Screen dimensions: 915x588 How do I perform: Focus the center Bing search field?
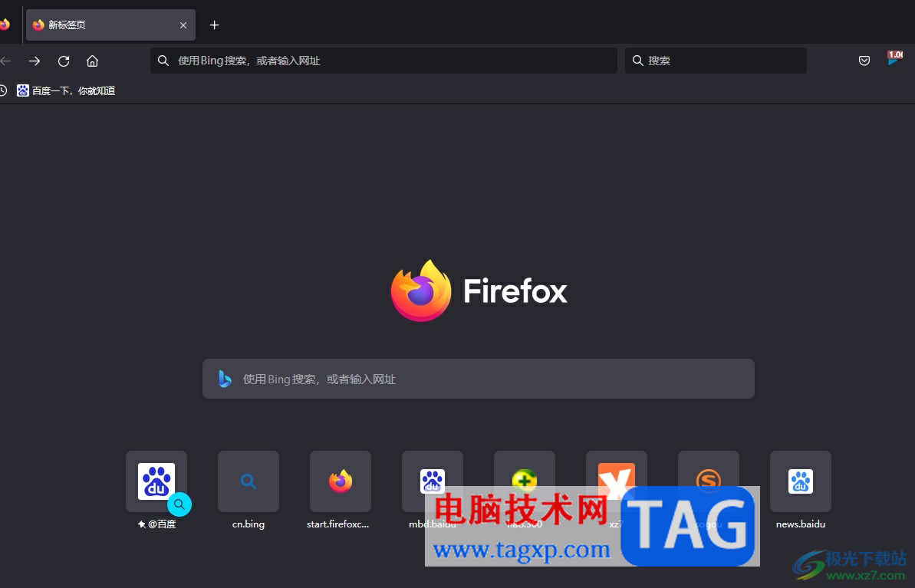pos(478,379)
